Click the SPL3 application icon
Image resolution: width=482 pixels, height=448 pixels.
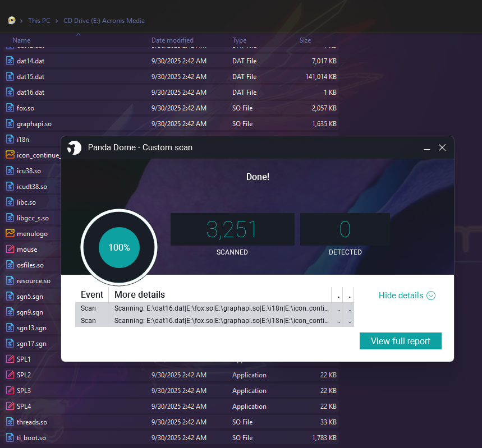click(x=10, y=390)
